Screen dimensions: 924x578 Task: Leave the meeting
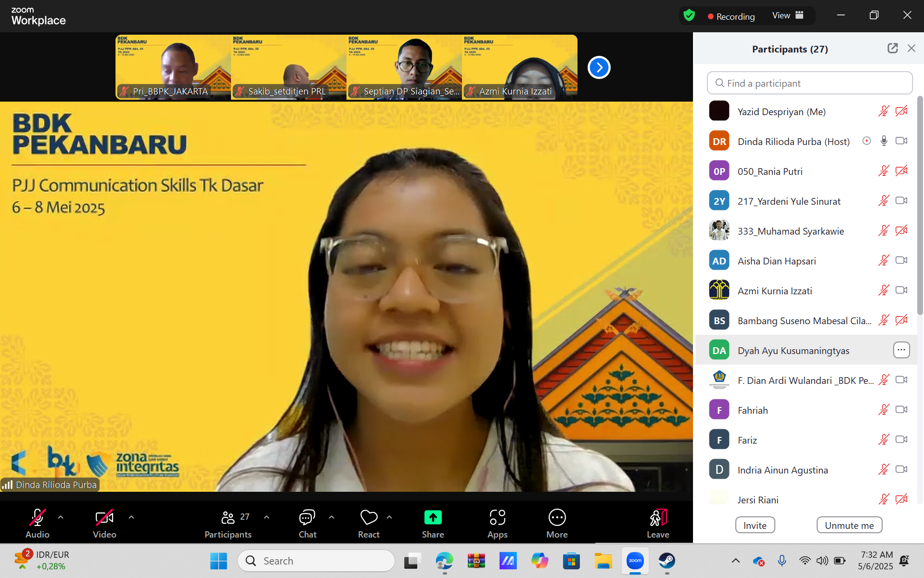658,524
